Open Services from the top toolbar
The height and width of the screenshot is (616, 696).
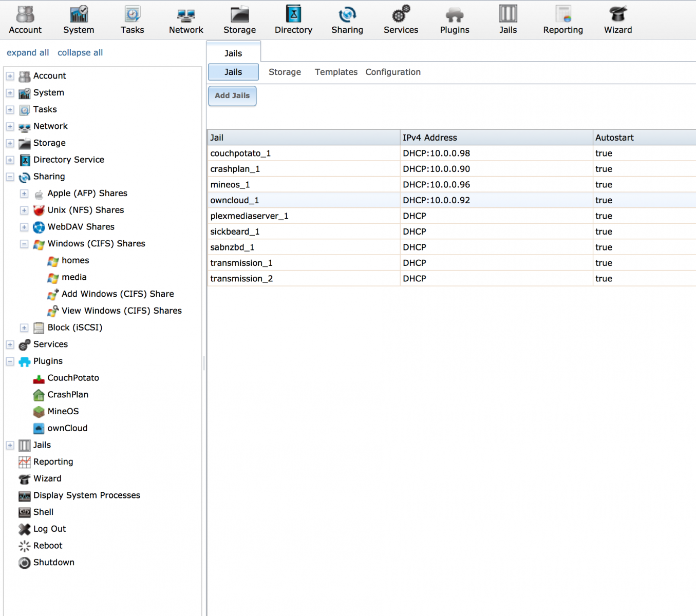coord(401,20)
